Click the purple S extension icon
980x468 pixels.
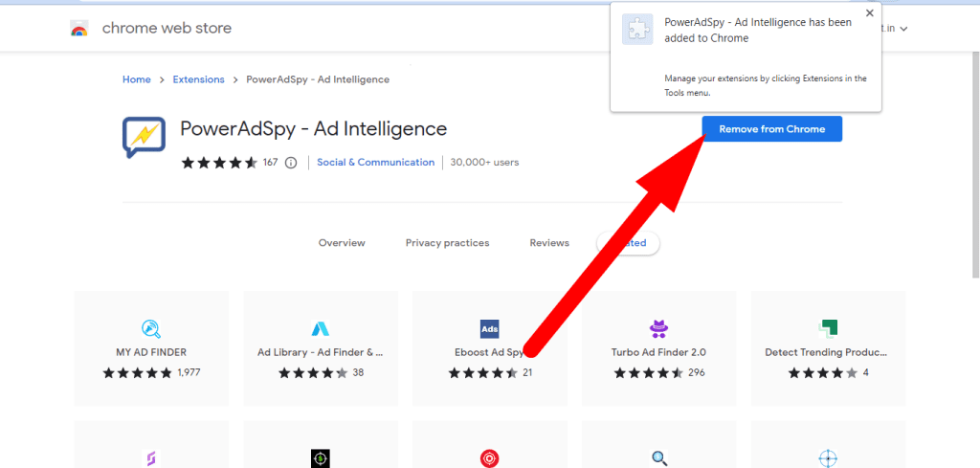tap(151, 458)
